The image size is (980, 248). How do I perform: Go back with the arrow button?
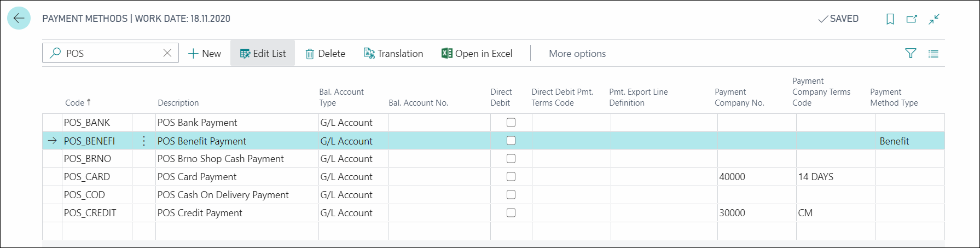[x=19, y=18]
